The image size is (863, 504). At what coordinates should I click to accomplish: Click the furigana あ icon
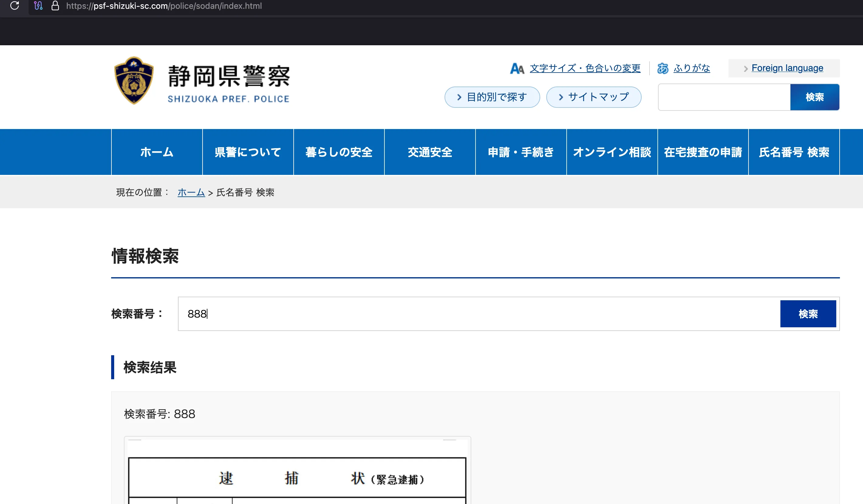click(x=663, y=69)
